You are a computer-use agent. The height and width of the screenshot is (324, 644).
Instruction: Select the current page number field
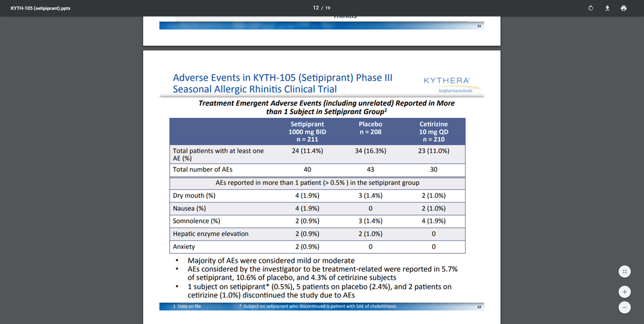pos(316,8)
